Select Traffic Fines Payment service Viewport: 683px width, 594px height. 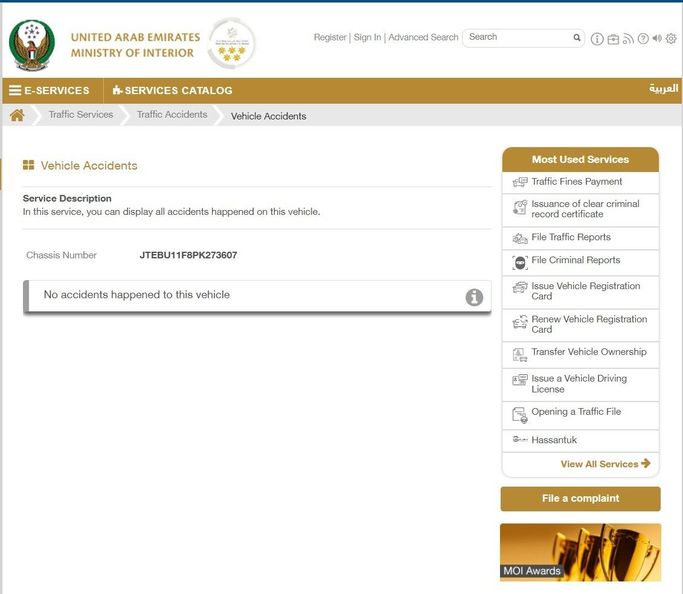pyautogui.click(x=577, y=182)
